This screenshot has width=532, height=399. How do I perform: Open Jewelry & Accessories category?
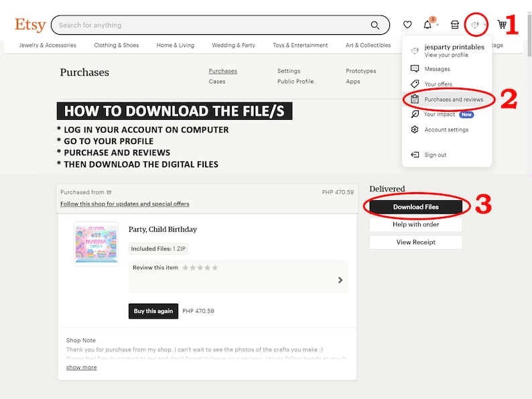pos(48,45)
